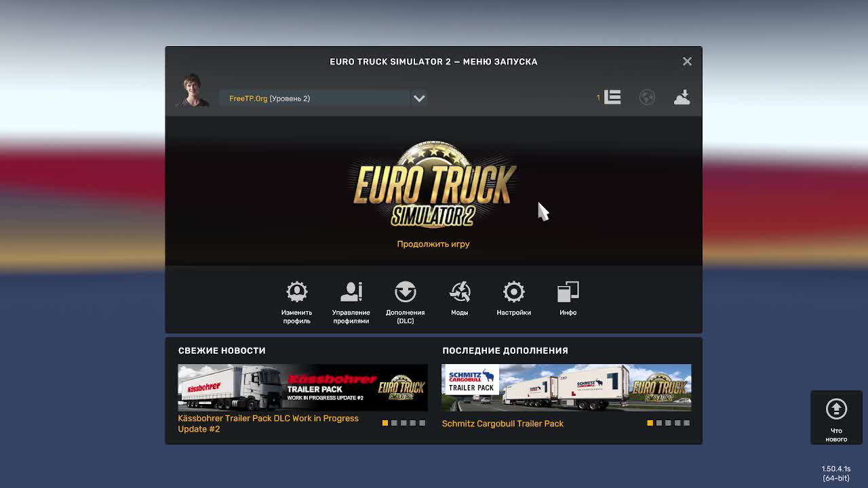Click the ПОСЛЕДНИЕ ДОПОЛНЕНИЯ heading
The image size is (868, 488).
coord(505,350)
